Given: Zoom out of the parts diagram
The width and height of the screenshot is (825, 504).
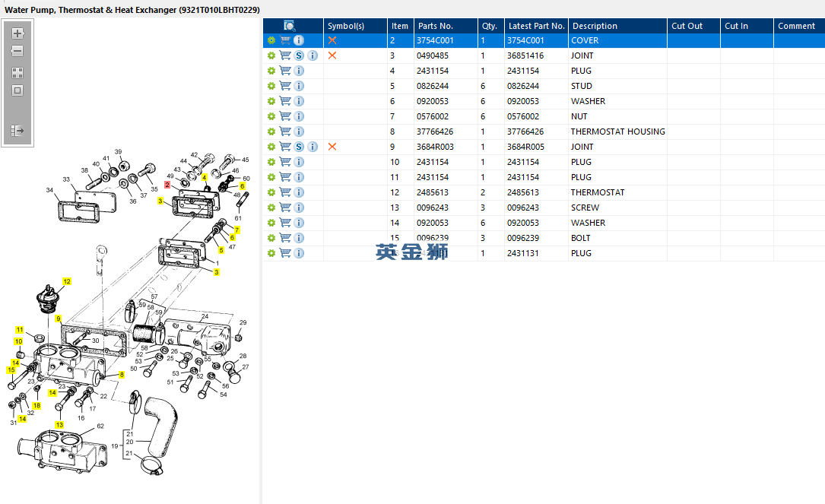Looking at the screenshot, I should [x=17, y=51].
